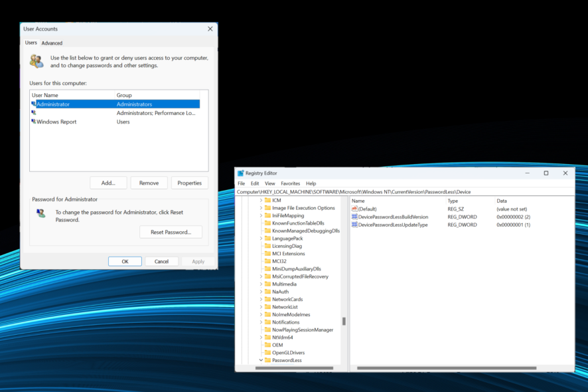The height and width of the screenshot is (392, 588).
Task: Click the Multimedia folder icon
Action: point(267,284)
